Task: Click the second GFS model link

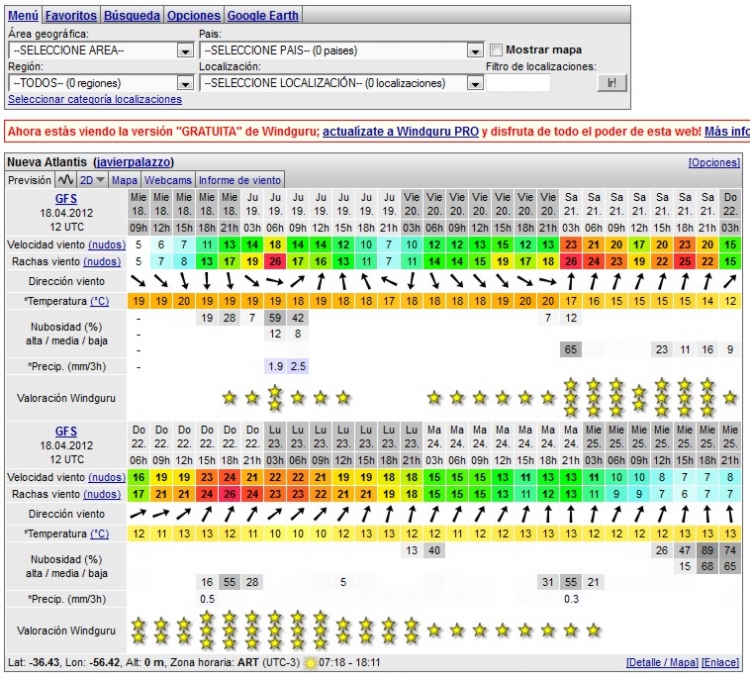Action: 66,431
